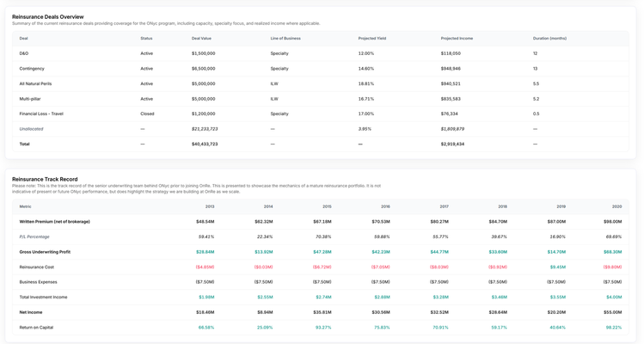
Task: Click the D&O deal row
Action: point(24,53)
